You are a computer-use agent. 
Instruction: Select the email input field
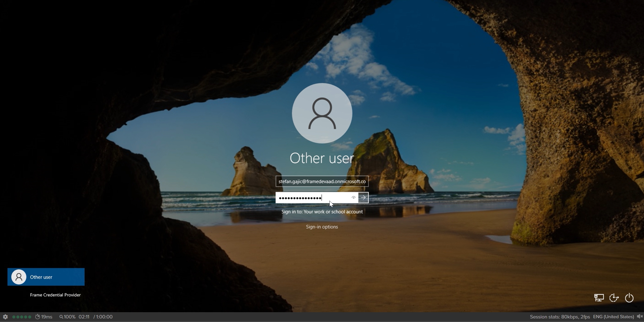(x=322, y=181)
